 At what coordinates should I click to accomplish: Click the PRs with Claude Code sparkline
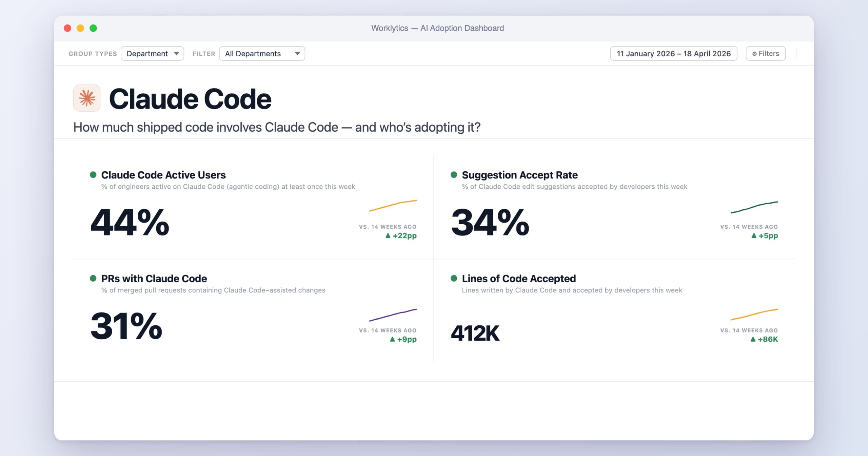(x=393, y=315)
